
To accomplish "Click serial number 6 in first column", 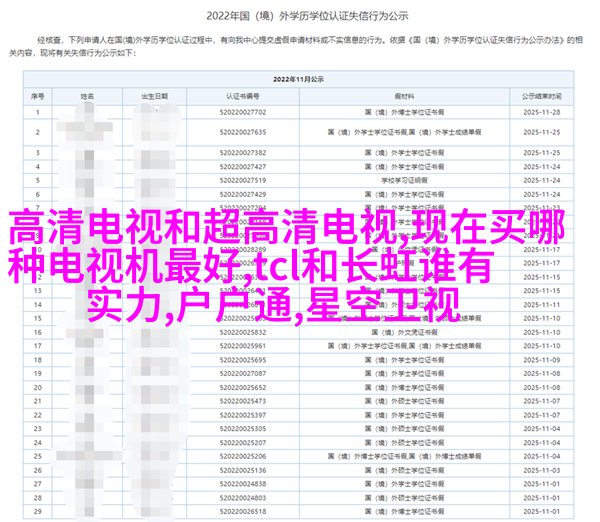I will point(38,194).
